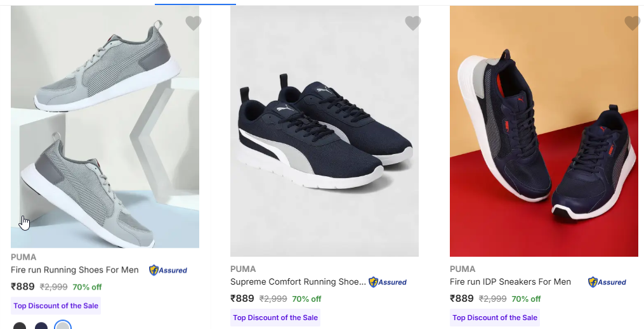Click the heart icon on Supreme Comfort shoes
Screen dimensions: 644x329
coord(413,23)
